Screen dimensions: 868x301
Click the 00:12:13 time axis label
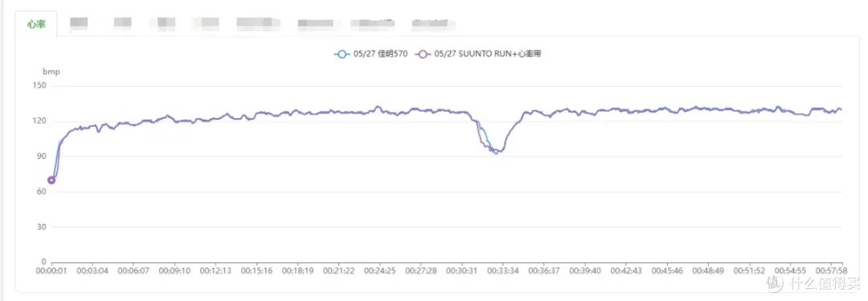tap(215, 271)
